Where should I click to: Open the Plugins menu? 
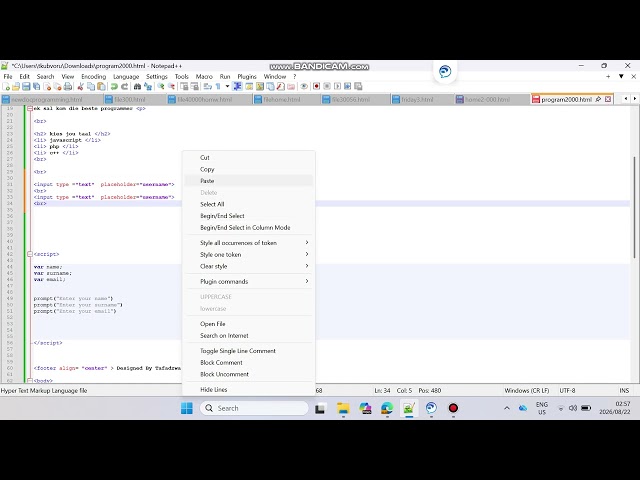247,77
